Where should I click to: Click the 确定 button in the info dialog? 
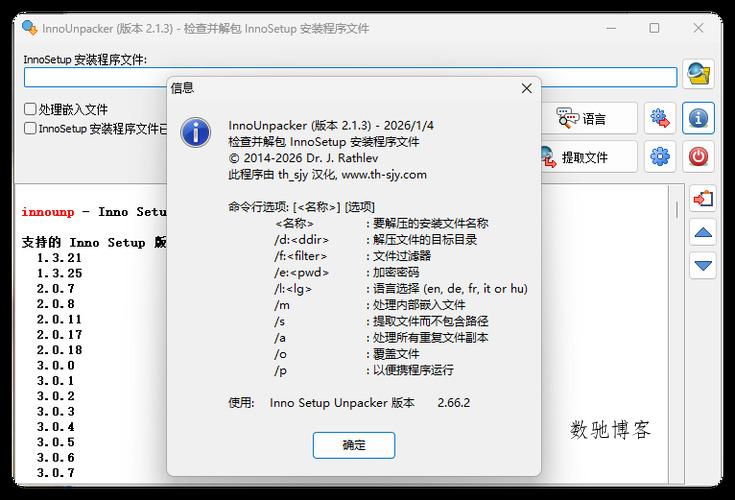pyautogui.click(x=354, y=445)
